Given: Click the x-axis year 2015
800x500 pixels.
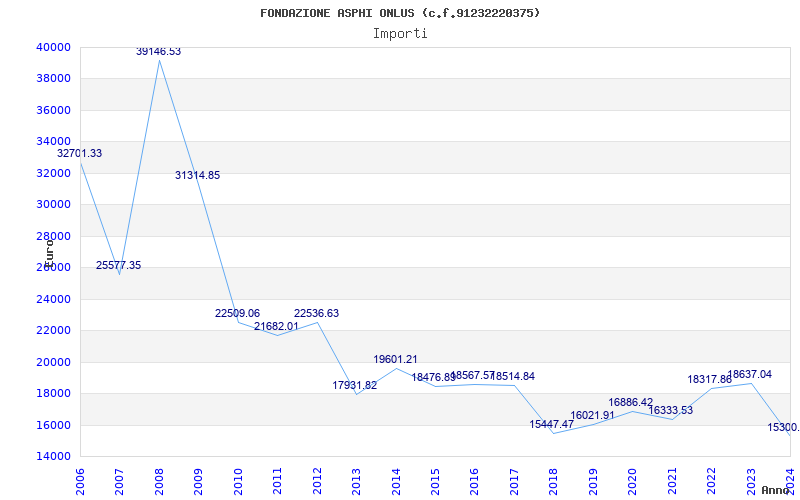Looking at the screenshot, I should [435, 482].
